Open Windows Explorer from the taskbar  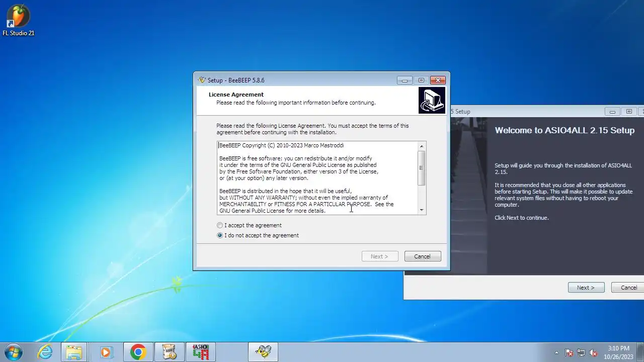point(74,352)
